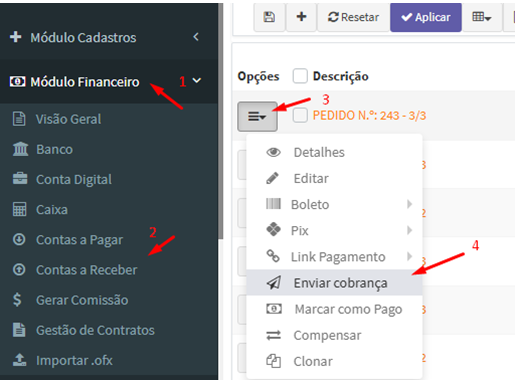Click the barcode icon beside Boleto
The image size is (515, 380).
point(273,204)
